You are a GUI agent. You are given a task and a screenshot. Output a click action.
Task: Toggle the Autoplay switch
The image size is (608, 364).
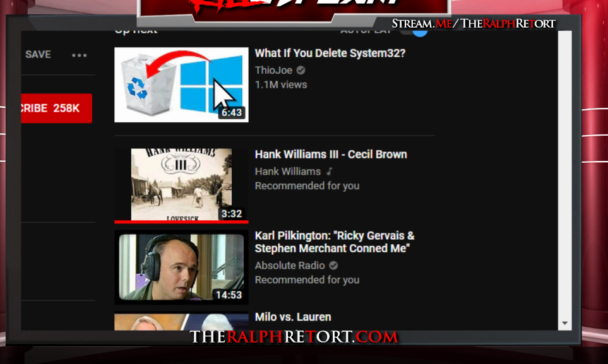pos(414,32)
